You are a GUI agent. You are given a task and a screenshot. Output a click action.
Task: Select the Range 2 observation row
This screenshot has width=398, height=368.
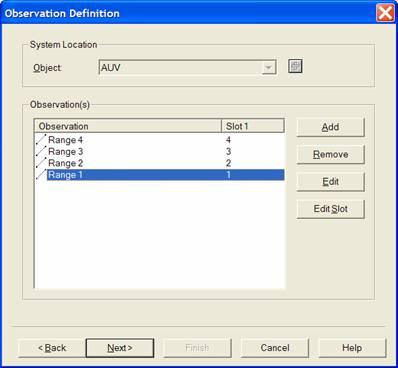(x=160, y=163)
